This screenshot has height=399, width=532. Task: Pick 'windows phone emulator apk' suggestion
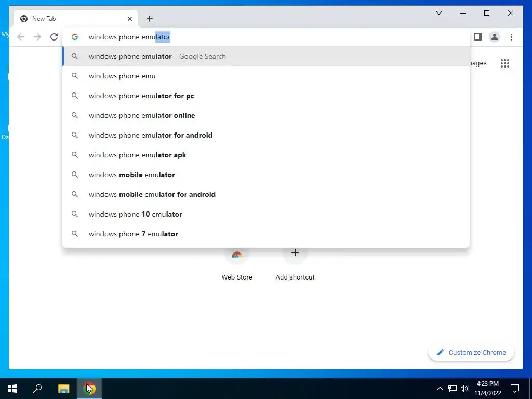267,155
